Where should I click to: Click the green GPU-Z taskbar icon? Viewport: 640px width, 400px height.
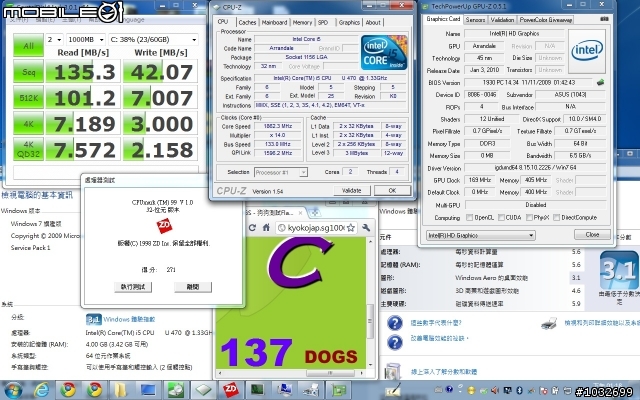pos(338,390)
